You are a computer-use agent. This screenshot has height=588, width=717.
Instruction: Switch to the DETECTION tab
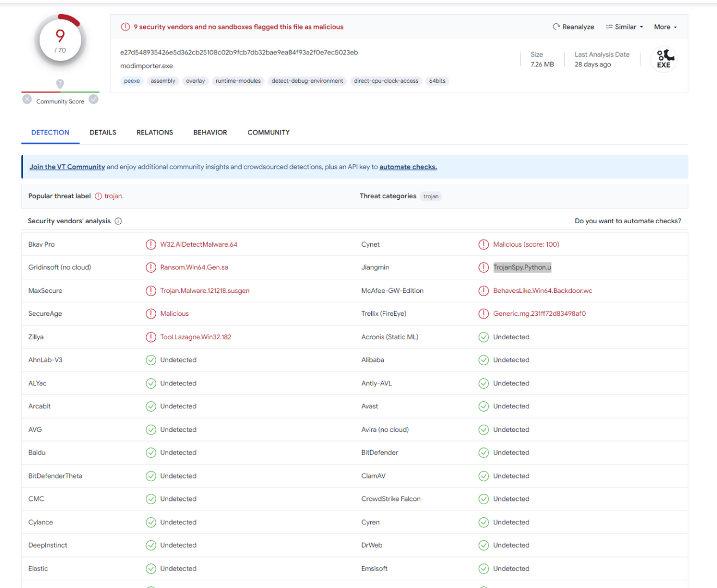pos(50,132)
